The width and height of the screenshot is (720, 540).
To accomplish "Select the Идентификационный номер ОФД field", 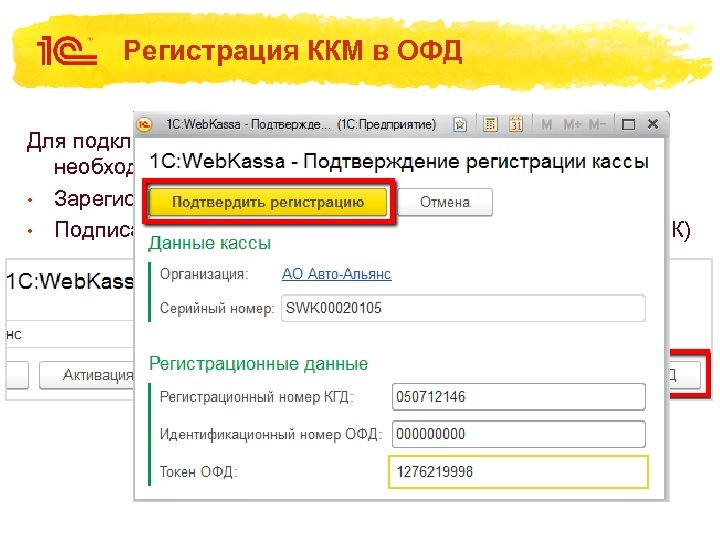I will [519, 434].
